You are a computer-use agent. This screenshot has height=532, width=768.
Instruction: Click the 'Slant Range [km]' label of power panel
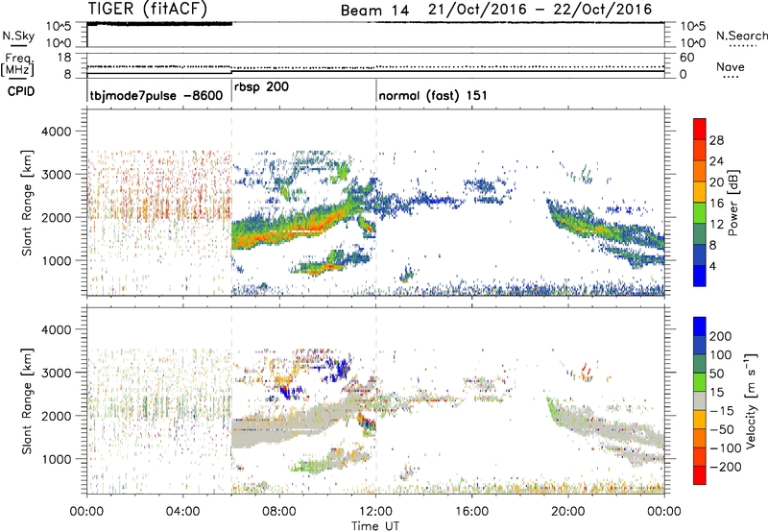click(x=27, y=203)
